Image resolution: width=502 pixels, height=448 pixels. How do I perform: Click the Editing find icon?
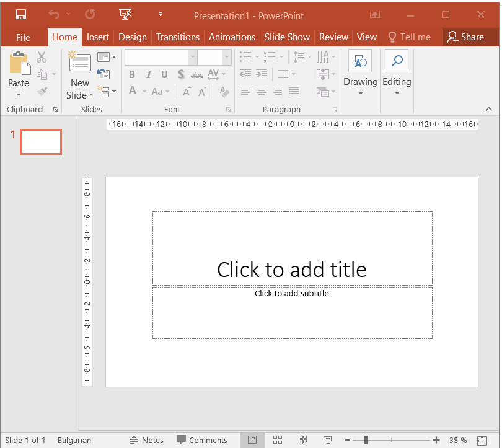click(397, 61)
